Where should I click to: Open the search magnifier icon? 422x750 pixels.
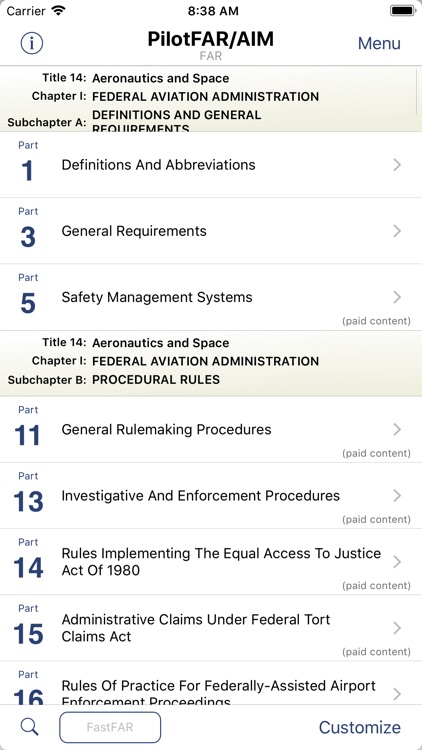[x=30, y=727]
